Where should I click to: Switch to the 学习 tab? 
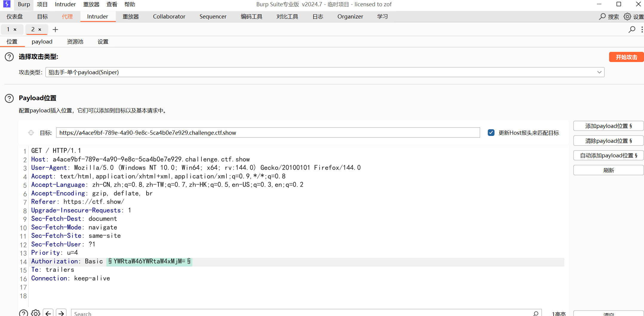pos(382,17)
